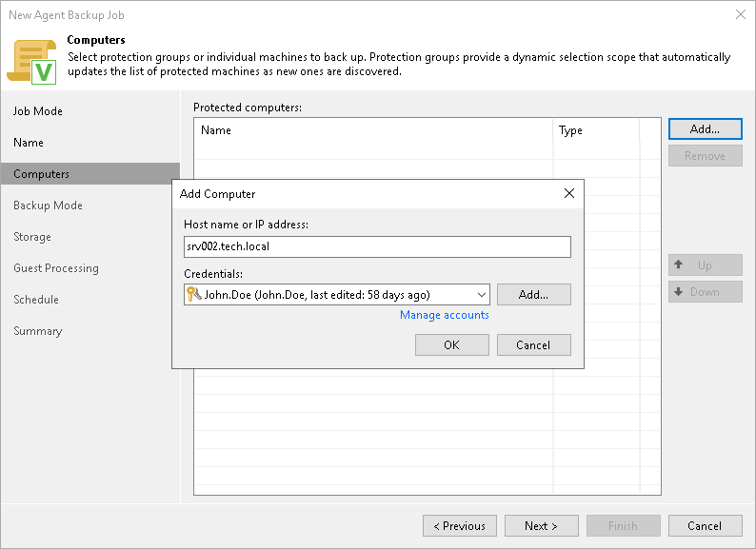Click the key icon beside John.Doe credentials
The height and width of the screenshot is (549, 756).
193,295
